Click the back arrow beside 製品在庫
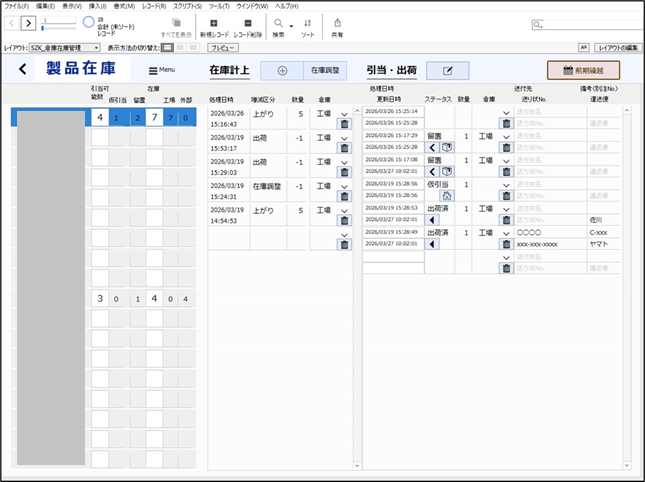 23,70
